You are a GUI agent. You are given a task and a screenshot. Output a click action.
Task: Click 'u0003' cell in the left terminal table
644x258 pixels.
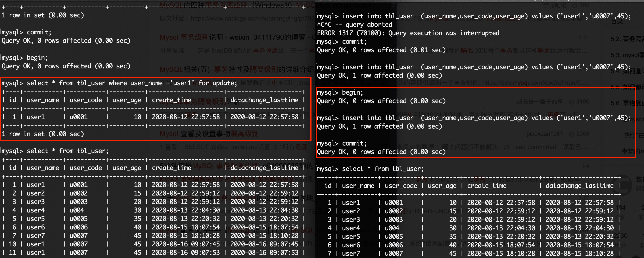click(x=79, y=202)
